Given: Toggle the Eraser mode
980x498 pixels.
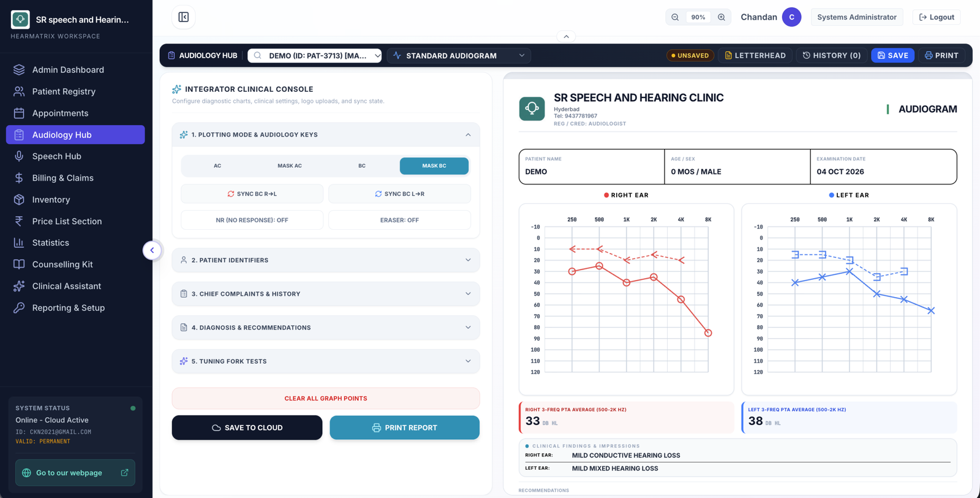Looking at the screenshot, I should (399, 220).
